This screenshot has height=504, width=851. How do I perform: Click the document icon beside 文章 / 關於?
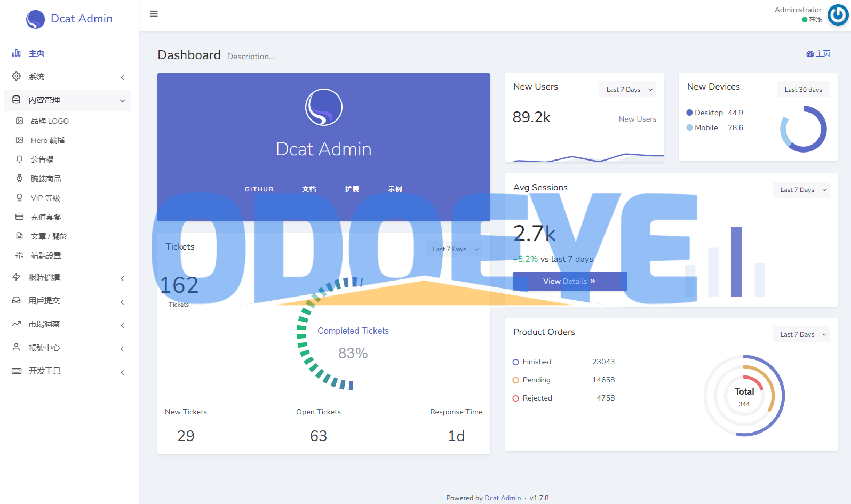point(20,236)
